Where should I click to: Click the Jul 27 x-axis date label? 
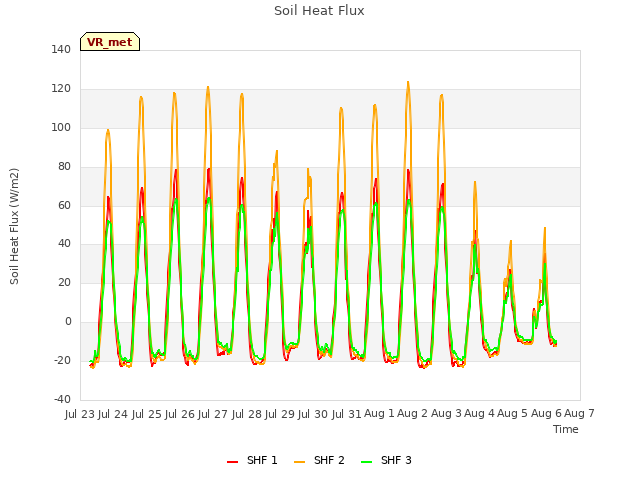213,414
